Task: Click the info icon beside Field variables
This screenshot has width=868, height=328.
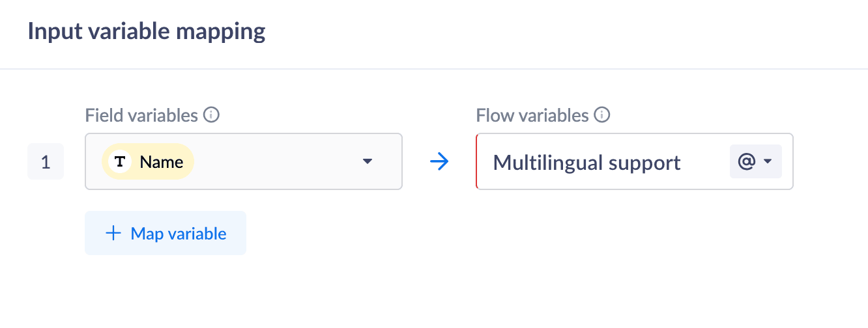Action: [211, 115]
